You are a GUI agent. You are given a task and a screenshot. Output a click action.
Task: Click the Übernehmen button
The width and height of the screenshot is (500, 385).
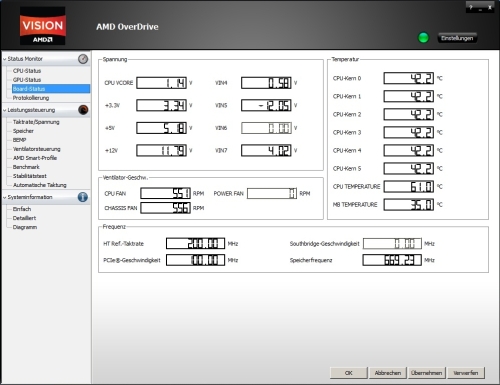427,373
